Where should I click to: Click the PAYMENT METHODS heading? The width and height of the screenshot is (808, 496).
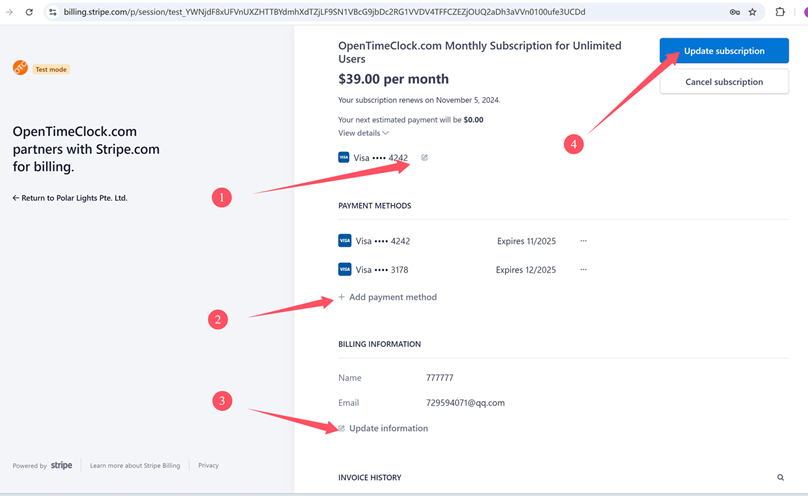tap(375, 206)
